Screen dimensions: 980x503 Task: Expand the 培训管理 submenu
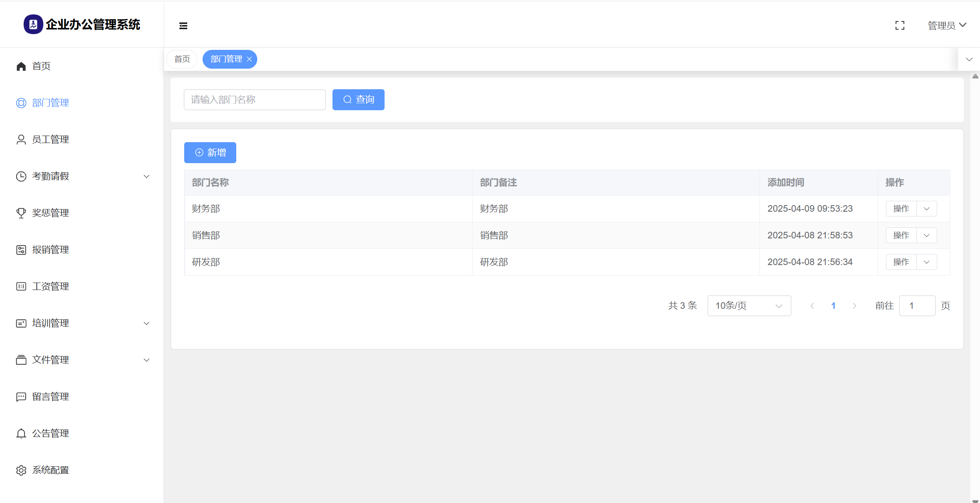click(147, 323)
